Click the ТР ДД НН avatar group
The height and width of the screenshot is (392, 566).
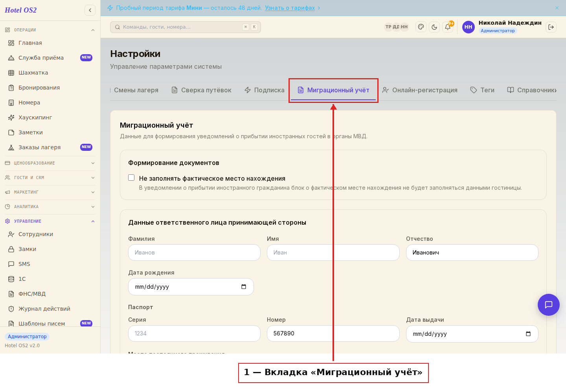(396, 27)
